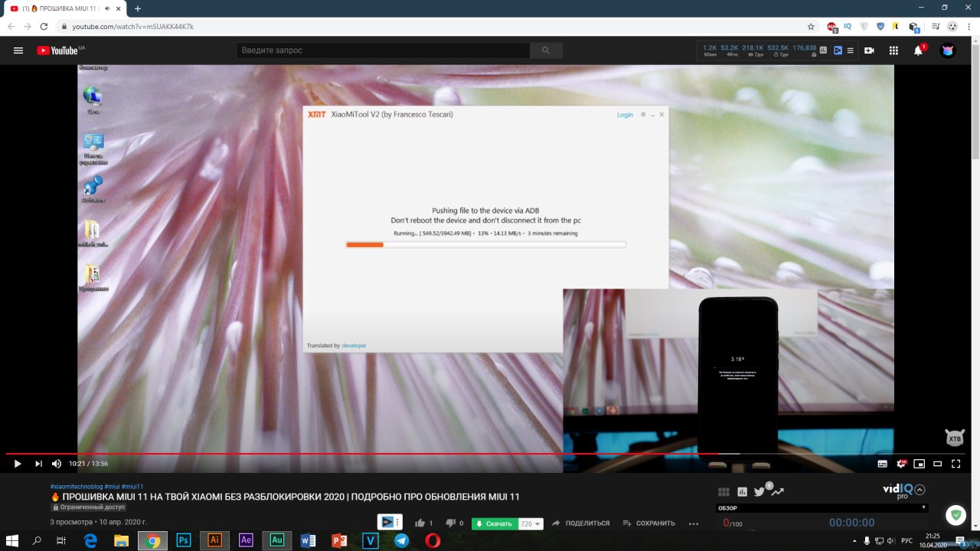Image resolution: width=980 pixels, height=551 pixels.
Task: Launch Photoshop from the taskbar
Action: tap(184, 540)
